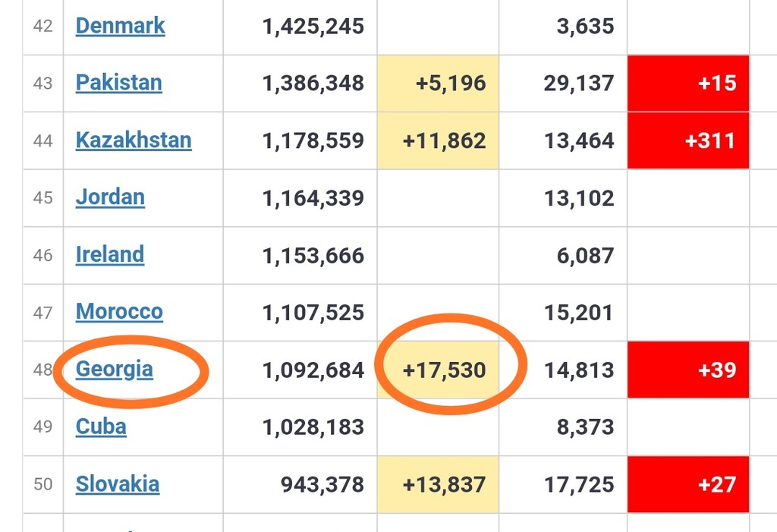777x532 pixels.
Task: Open the Cuba country link
Action: (101, 427)
